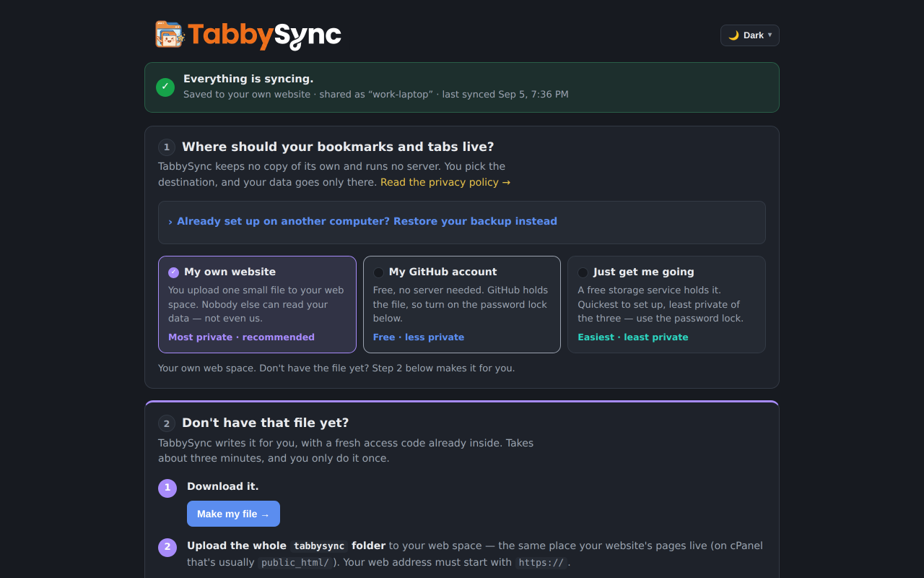Screen dimensions: 924x578
Task: Click the Free · less private label
Action: (x=419, y=337)
